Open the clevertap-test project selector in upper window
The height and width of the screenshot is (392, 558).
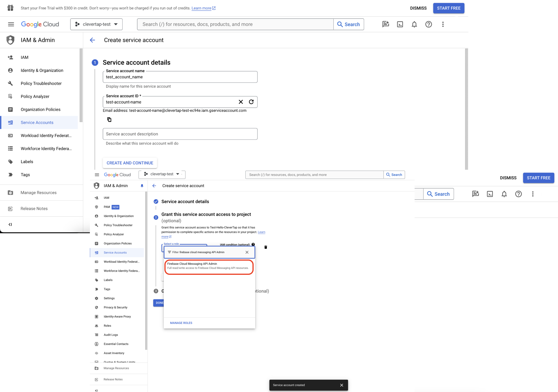(97, 24)
